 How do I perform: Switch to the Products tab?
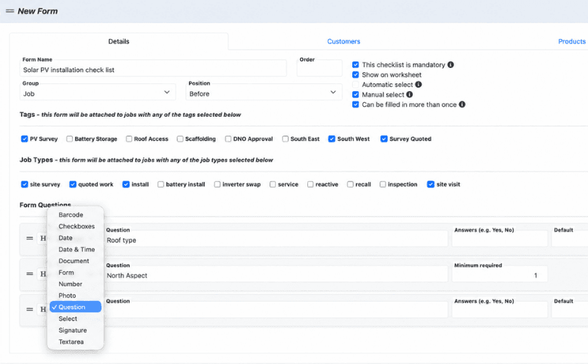[572, 41]
